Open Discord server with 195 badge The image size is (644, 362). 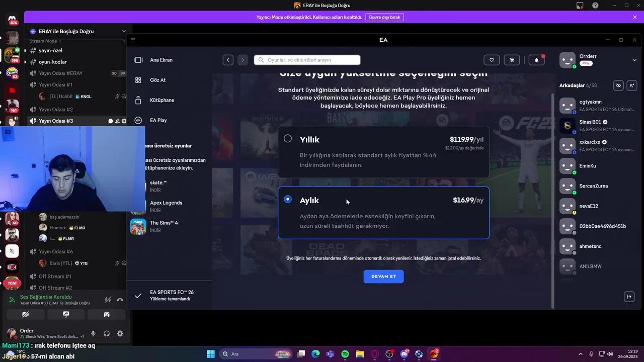[13, 55]
